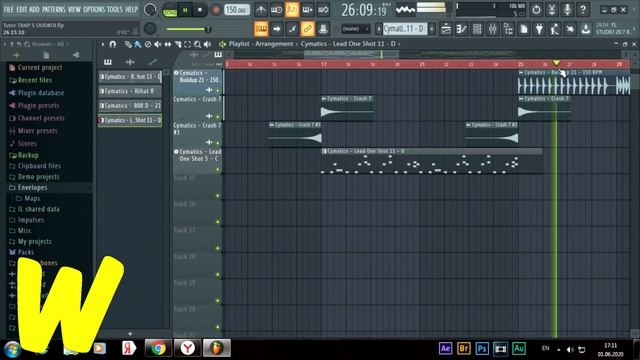Open the Browser/plugin picker toolbar icon
The image size is (640, 360).
(x=508, y=29)
